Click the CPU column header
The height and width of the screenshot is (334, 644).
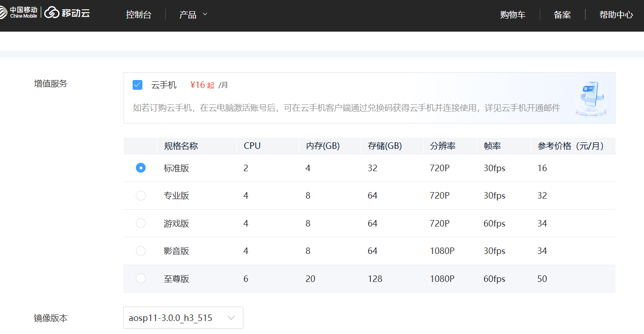[252, 146]
